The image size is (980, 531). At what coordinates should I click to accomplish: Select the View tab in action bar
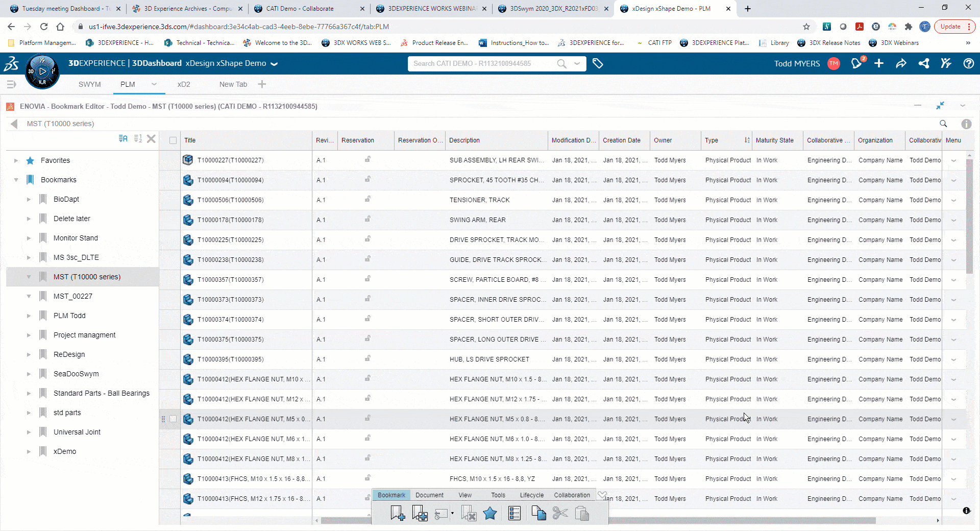465,495
